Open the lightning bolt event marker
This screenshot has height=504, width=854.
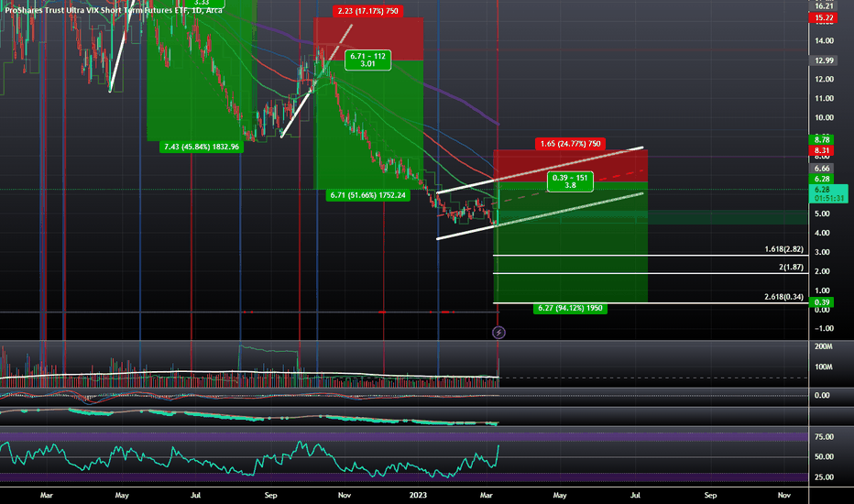pos(498,333)
